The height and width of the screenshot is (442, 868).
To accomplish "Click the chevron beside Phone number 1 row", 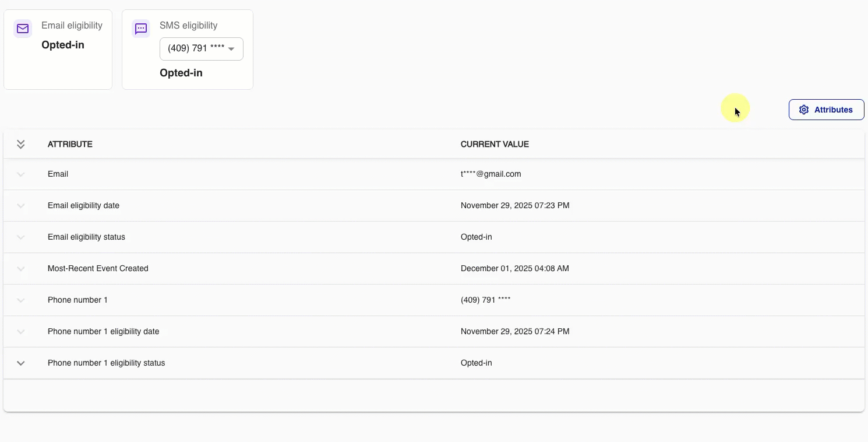I will click(x=21, y=300).
